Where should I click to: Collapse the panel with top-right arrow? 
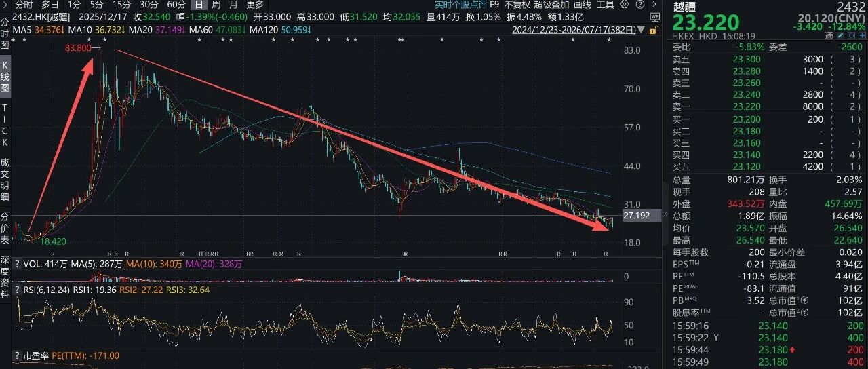(653, 4)
